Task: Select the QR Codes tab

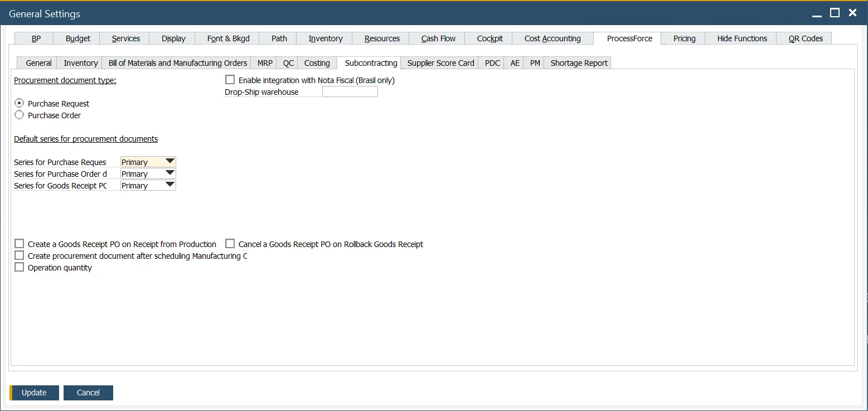Action: point(804,38)
